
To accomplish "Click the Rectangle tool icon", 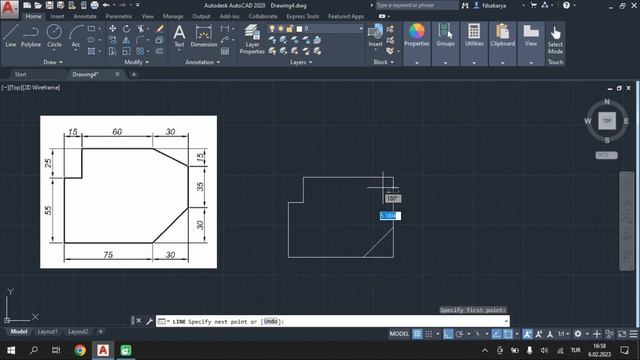I will [x=91, y=29].
